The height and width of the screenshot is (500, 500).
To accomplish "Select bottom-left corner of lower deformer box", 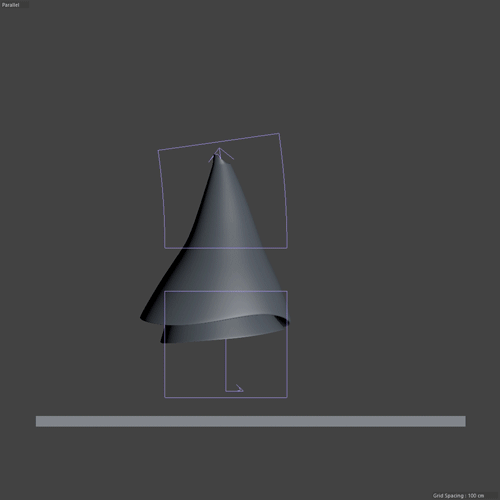I will click(x=165, y=397).
